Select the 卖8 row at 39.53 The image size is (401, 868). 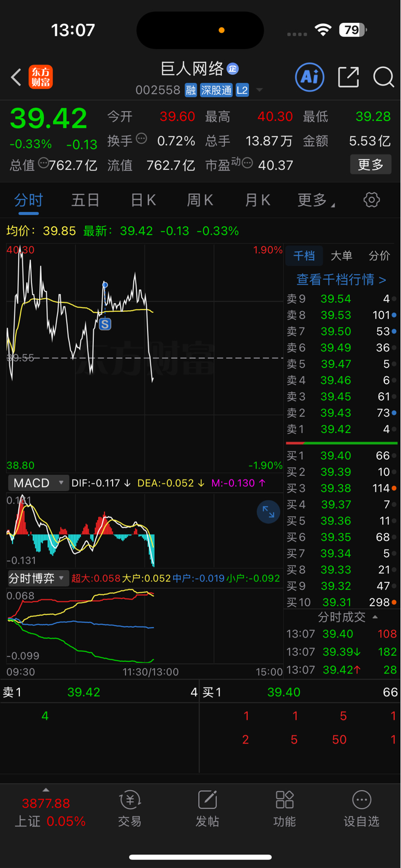point(342,315)
